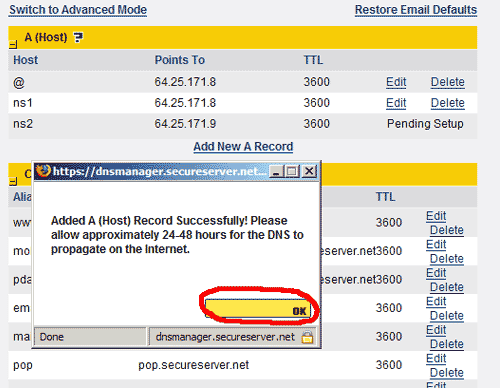The height and width of the screenshot is (388, 500).
Task: Delete the pop alias record
Action: pyautogui.click(x=447, y=372)
